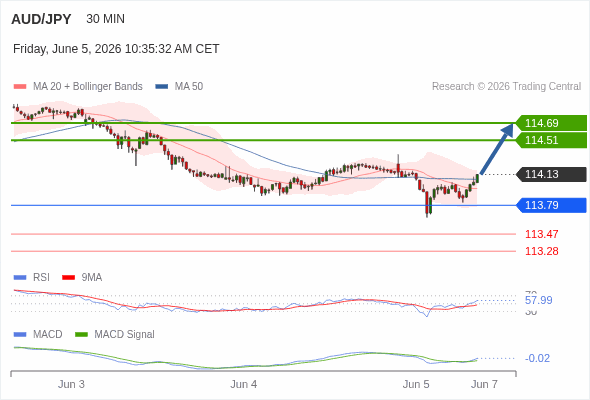Select the chart date and time text
The width and height of the screenshot is (590, 400).
(116, 49)
